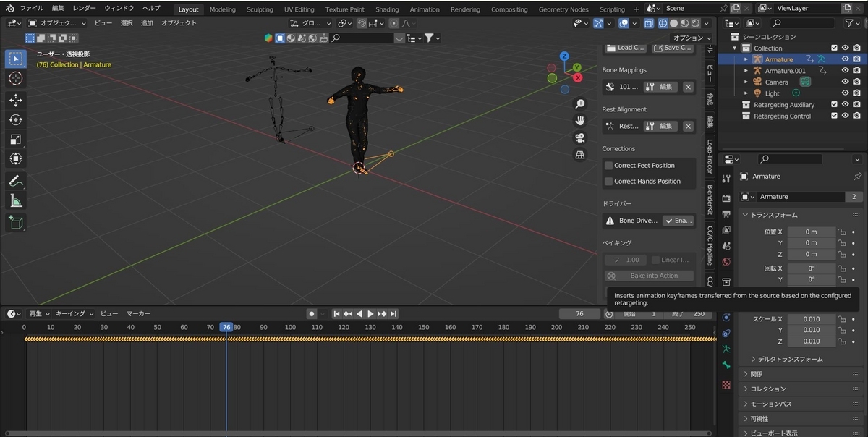Expand the デルタトランスフォーム section
Image resolution: width=868 pixels, height=437 pixels.
pos(753,359)
